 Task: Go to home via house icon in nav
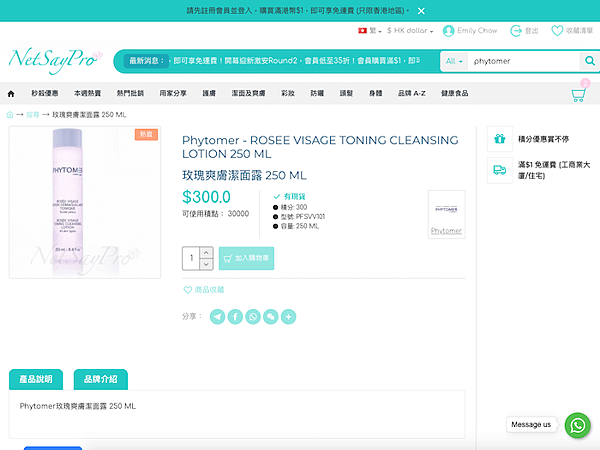click(11, 93)
